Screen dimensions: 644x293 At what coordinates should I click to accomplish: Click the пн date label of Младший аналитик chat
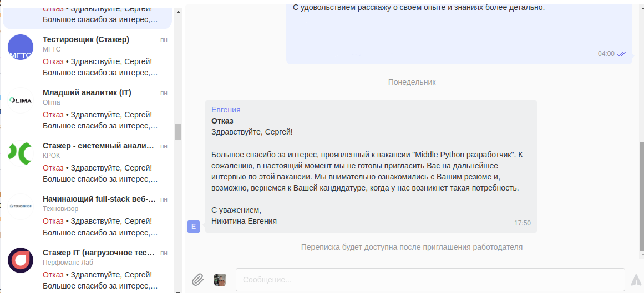(x=164, y=93)
